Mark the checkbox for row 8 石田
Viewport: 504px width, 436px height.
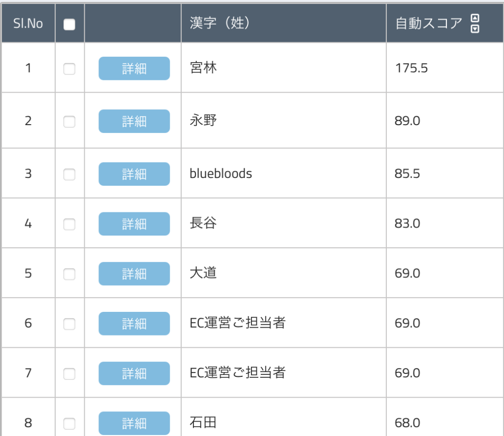click(x=69, y=424)
